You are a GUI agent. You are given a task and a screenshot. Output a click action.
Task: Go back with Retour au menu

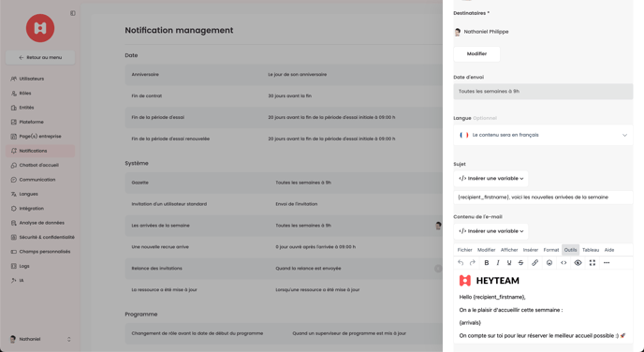(x=40, y=57)
